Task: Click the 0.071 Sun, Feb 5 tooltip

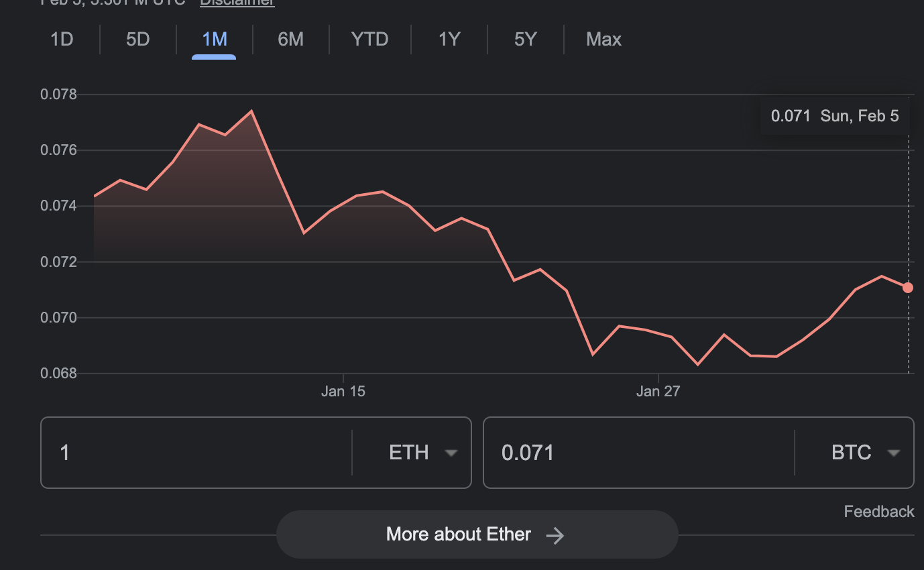Action: pyautogui.click(x=834, y=115)
